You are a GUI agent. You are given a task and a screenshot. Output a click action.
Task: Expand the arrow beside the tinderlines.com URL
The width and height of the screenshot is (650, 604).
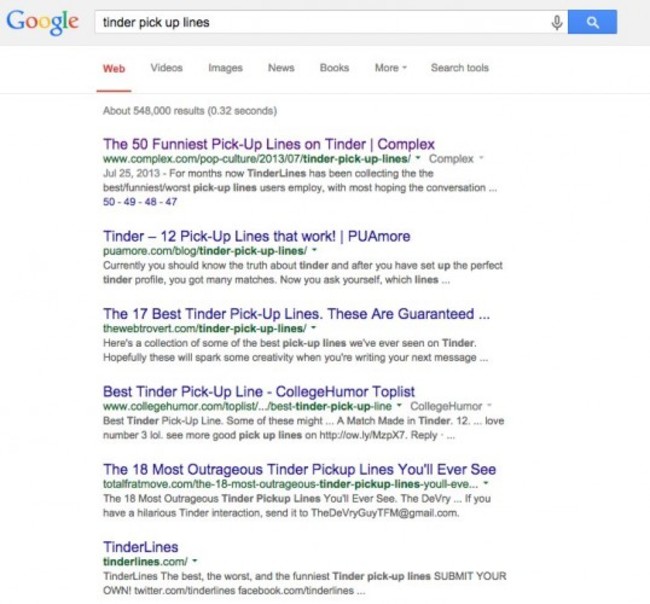194,561
